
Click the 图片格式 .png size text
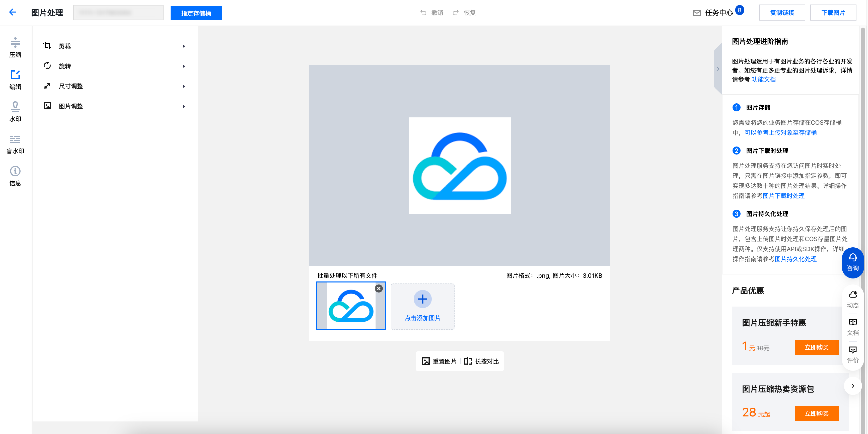point(554,276)
